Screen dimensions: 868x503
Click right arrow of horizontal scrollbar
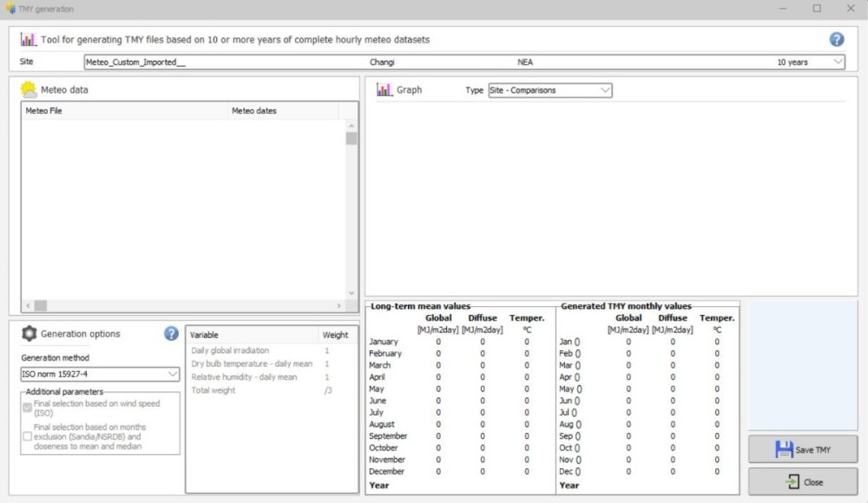[x=339, y=305]
